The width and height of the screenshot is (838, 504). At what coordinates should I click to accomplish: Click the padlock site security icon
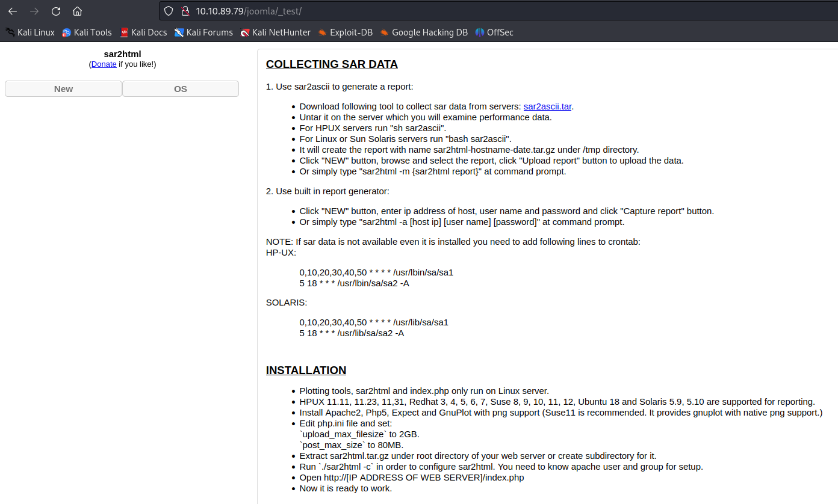(x=185, y=10)
